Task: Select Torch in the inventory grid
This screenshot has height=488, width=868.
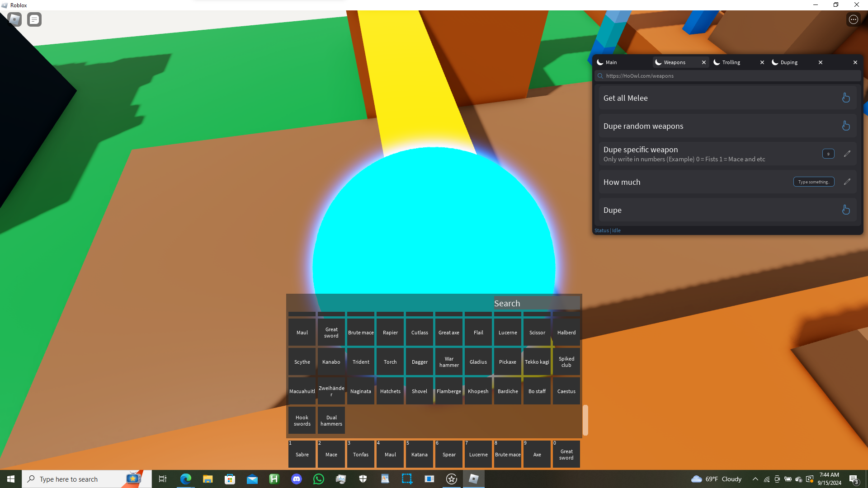Action: 390,362
